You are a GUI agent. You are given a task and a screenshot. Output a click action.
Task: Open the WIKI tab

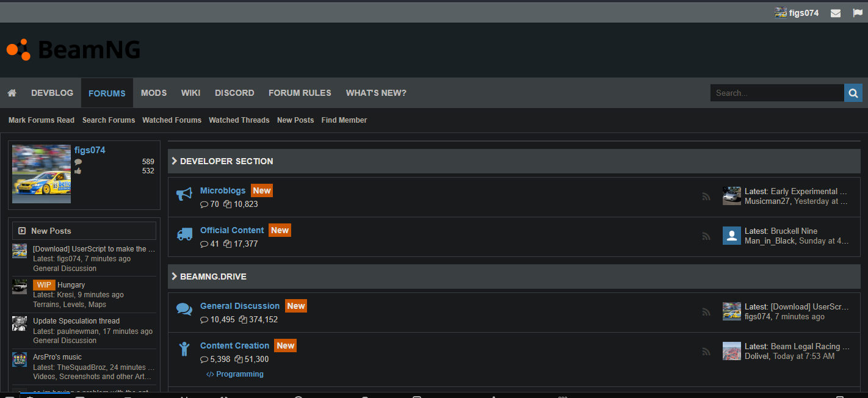(x=191, y=93)
